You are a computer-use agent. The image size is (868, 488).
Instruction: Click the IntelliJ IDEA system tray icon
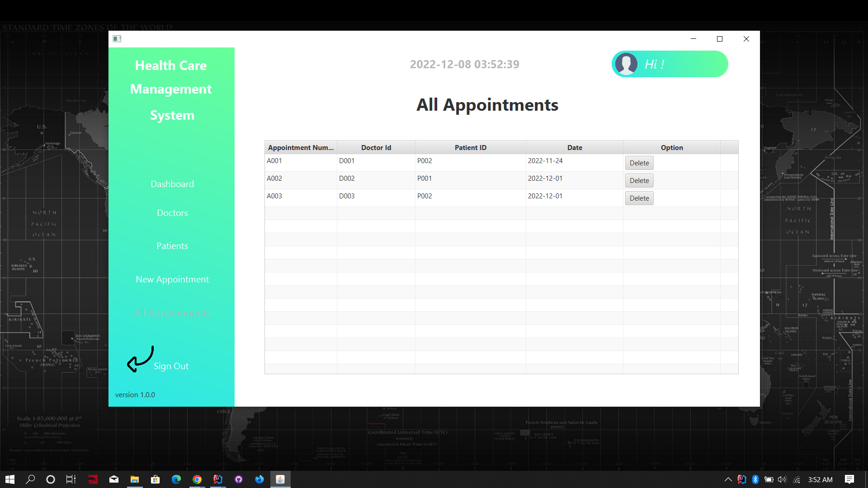(742, 479)
